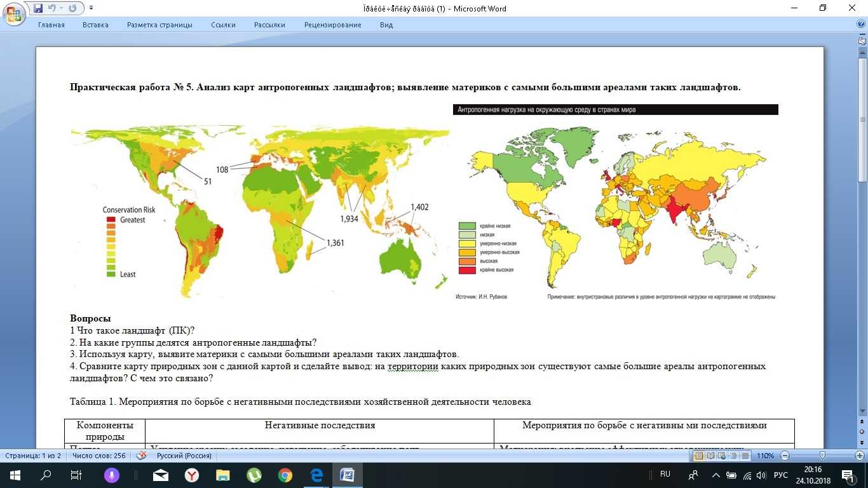Open the undo history dropdown arrow
Screen dimensions: 868x488
tap(62, 8)
